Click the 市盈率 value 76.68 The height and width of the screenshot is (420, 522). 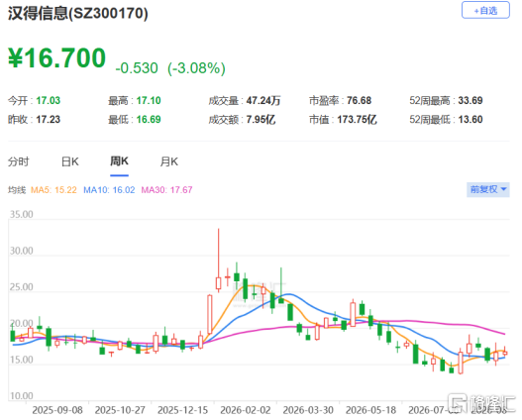click(359, 100)
